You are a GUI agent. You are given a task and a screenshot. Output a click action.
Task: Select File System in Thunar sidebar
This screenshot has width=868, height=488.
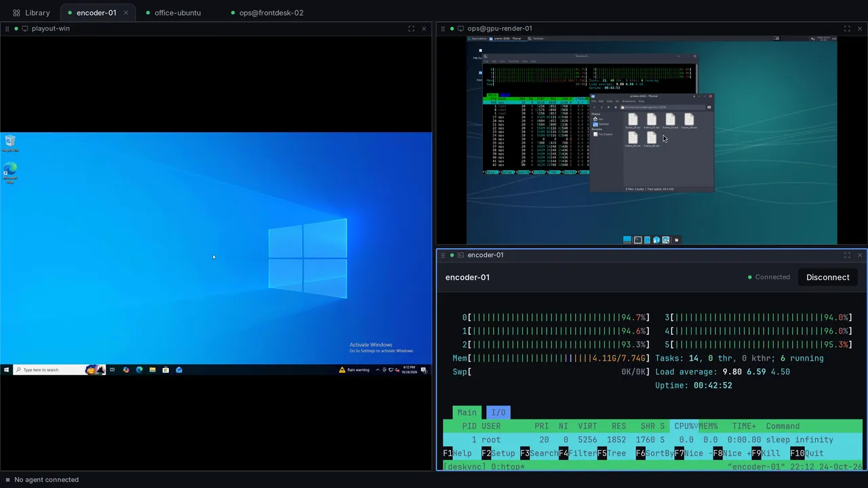(603, 134)
